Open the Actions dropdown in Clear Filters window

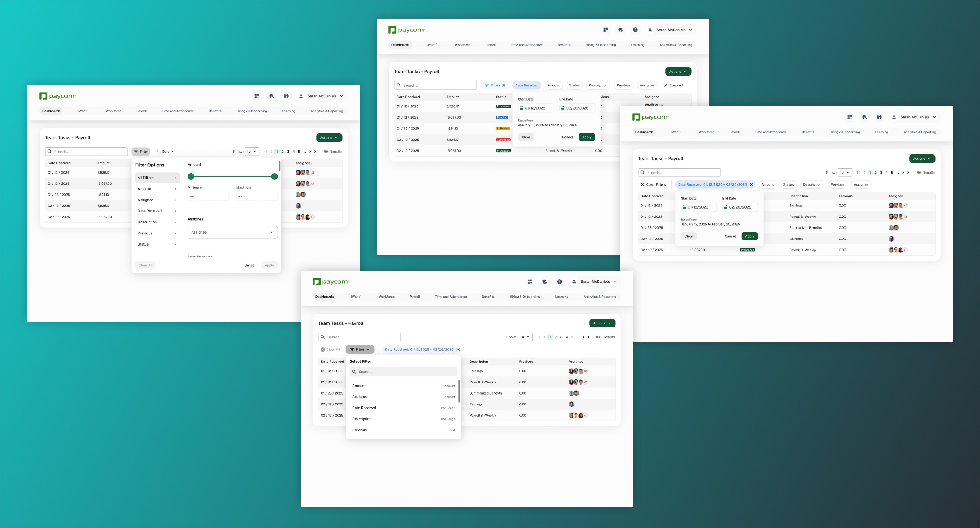(x=922, y=159)
